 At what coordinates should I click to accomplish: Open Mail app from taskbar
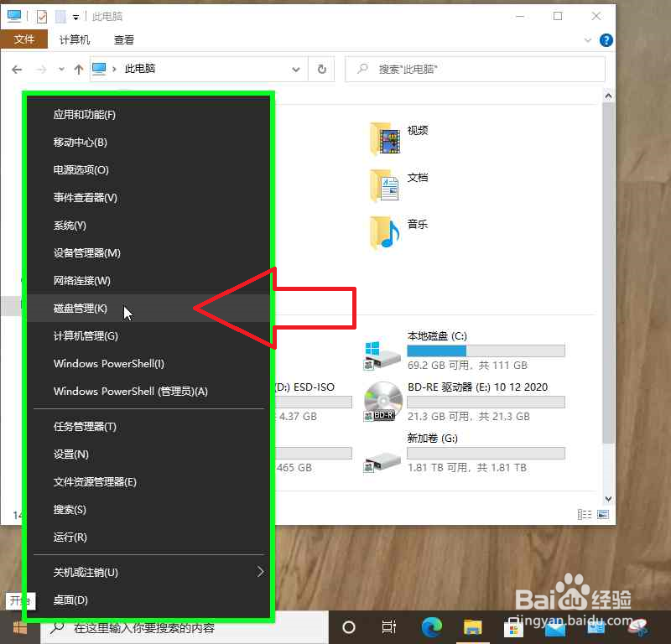tap(554, 628)
